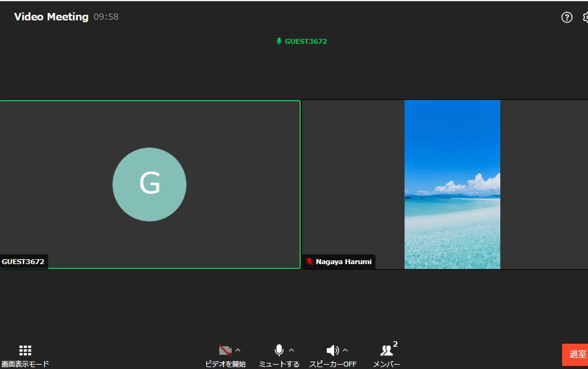This screenshot has width=588, height=369.
Task: Leave the meeting with the 退室 button
Action: 577,354
